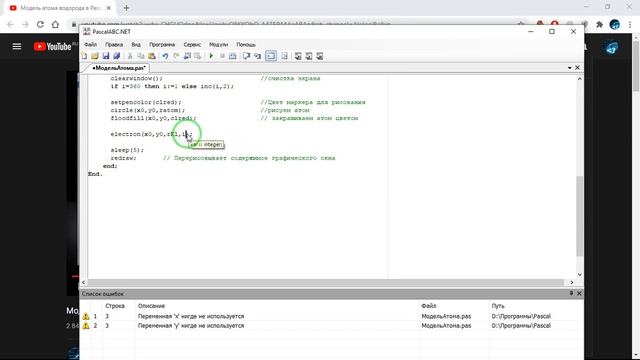Open the Модули menu
Viewport: 640px width, 360px height.
click(218, 44)
